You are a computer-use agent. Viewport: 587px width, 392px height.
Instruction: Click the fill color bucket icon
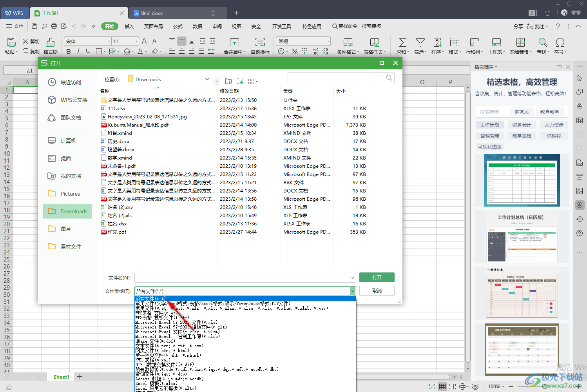coord(127,51)
